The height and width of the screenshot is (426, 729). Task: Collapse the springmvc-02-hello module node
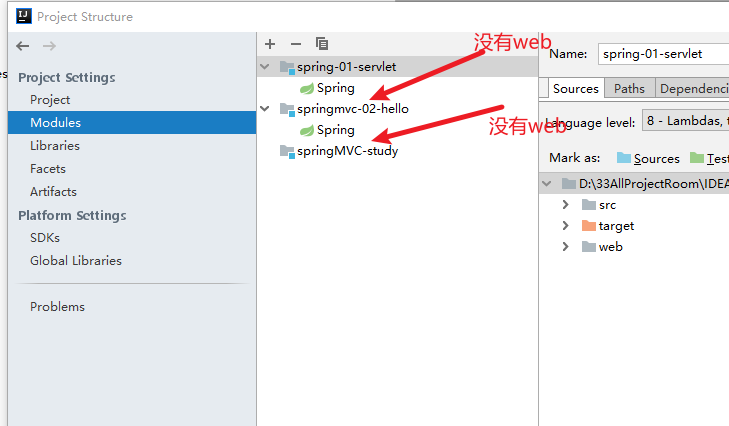pyautogui.click(x=265, y=108)
